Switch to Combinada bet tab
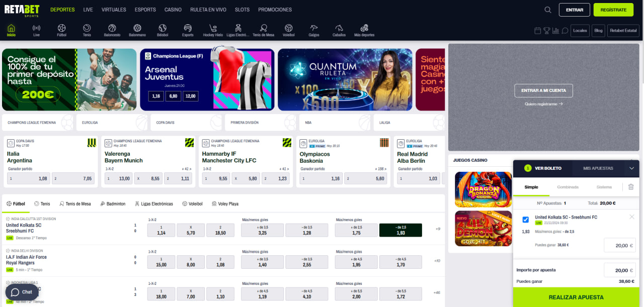The height and width of the screenshot is (307, 644). tap(568, 187)
